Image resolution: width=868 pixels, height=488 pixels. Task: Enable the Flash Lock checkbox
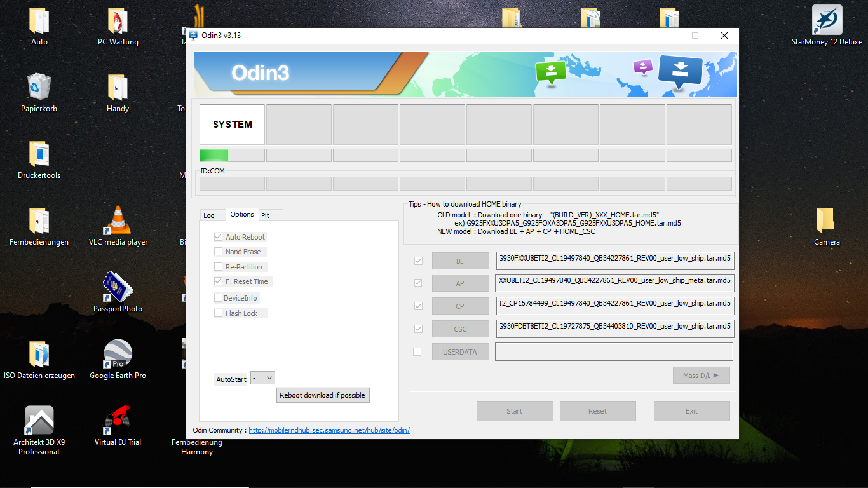tap(219, 313)
